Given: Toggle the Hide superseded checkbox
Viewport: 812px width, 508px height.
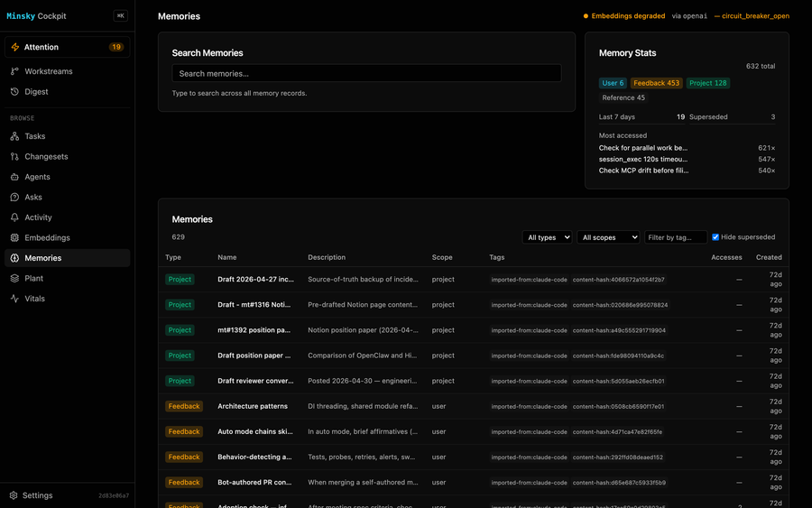Looking at the screenshot, I should pyautogui.click(x=715, y=237).
